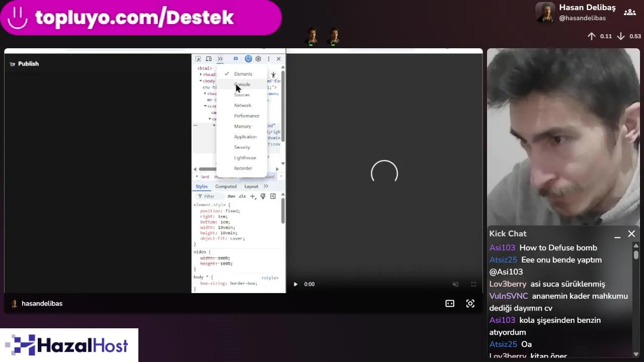Choose Security from the panel list
Screen dimensions: 644x362
(x=242, y=147)
